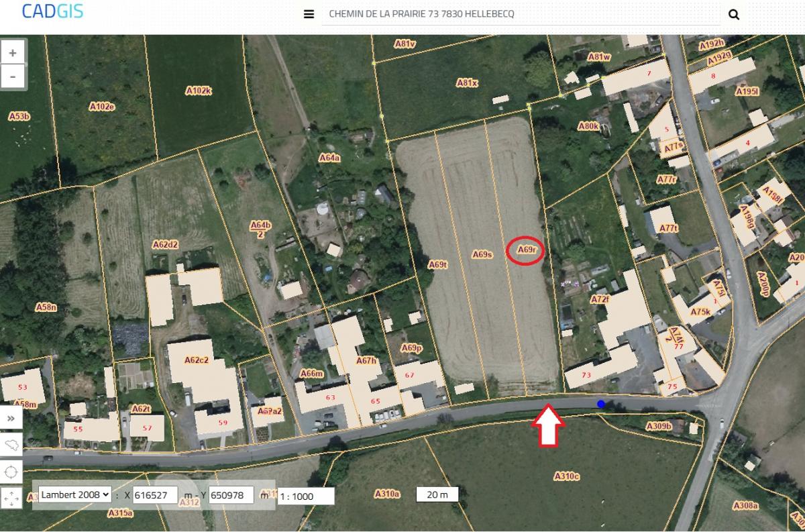Open the CADGIS logo link
This screenshot has height=532, width=805.
coord(52,11)
